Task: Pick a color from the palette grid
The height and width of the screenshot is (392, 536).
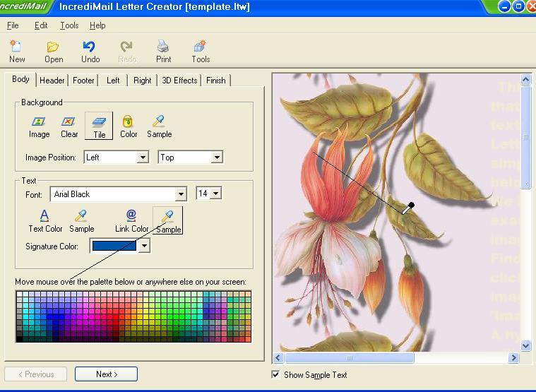Action: pos(133,316)
